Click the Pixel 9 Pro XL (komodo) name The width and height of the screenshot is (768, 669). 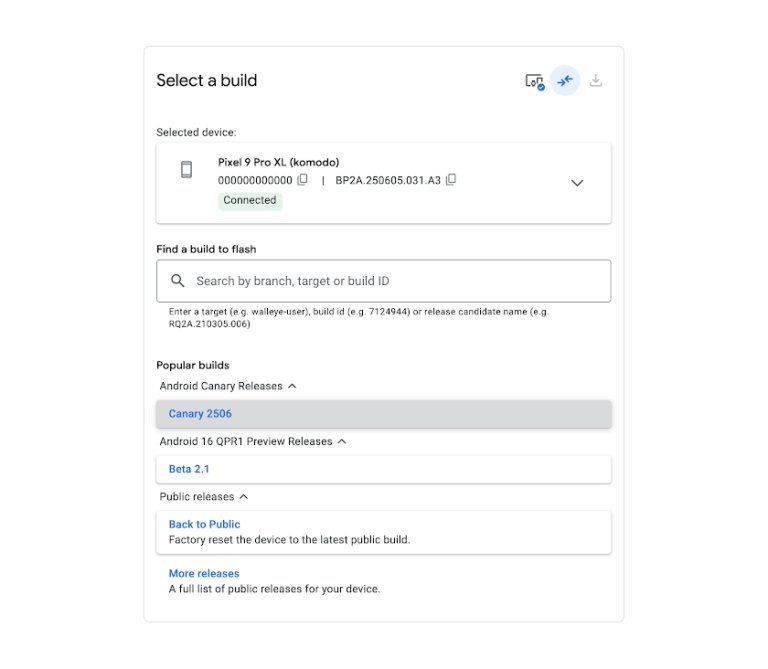(278, 162)
